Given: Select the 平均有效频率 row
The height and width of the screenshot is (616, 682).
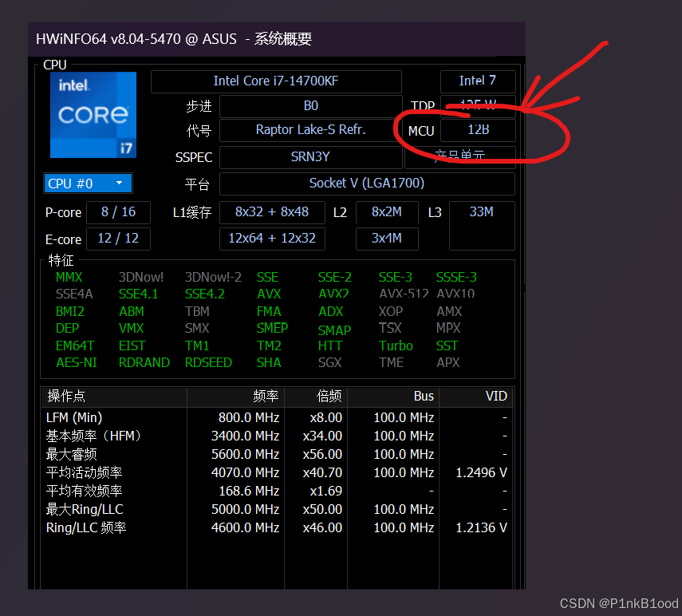Looking at the screenshot, I should 277,491.
